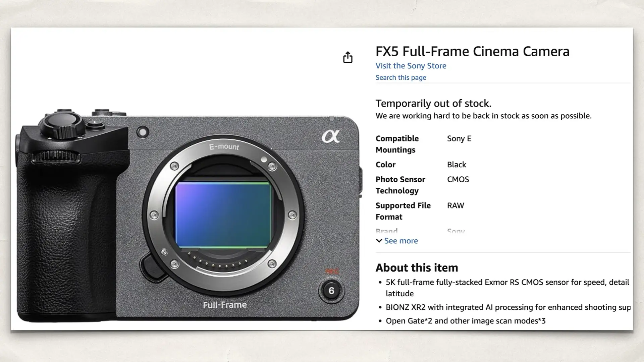Image resolution: width=644 pixels, height=362 pixels.
Task: Click the Open Gate image scan modes bullet
Action: pyautogui.click(x=466, y=321)
